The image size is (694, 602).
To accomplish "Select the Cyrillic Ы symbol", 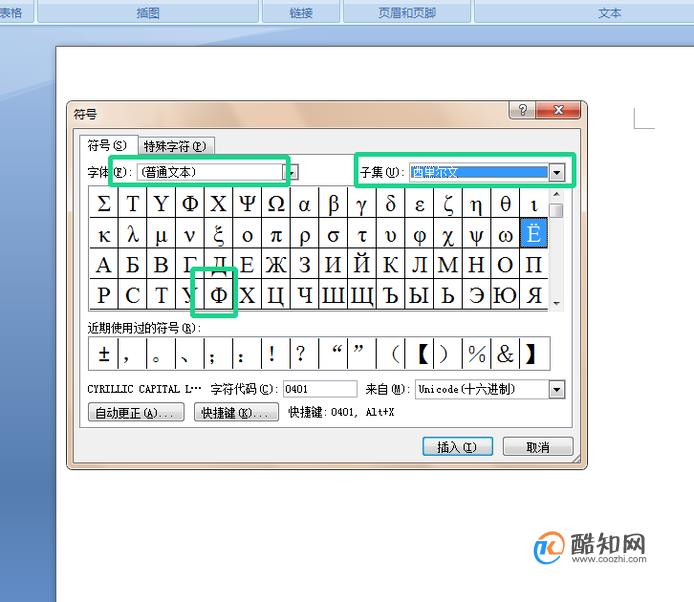I will coord(419,294).
